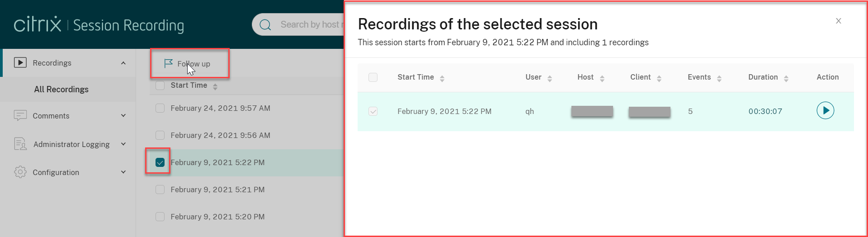The width and height of the screenshot is (868, 237).
Task: Click the Follow up flag button
Action: pyautogui.click(x=188, y=64)
